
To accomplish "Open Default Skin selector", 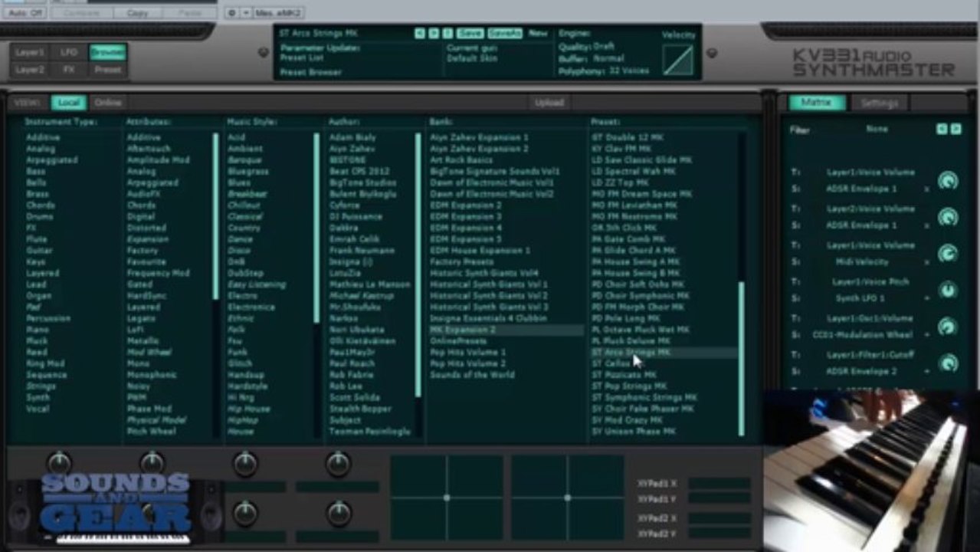I will 473,58.
